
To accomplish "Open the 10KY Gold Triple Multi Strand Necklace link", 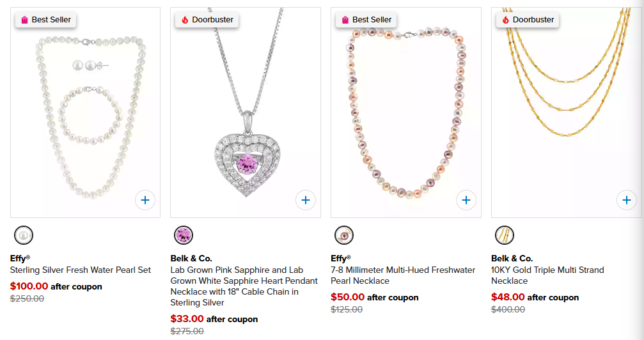I will click(547, 275).
